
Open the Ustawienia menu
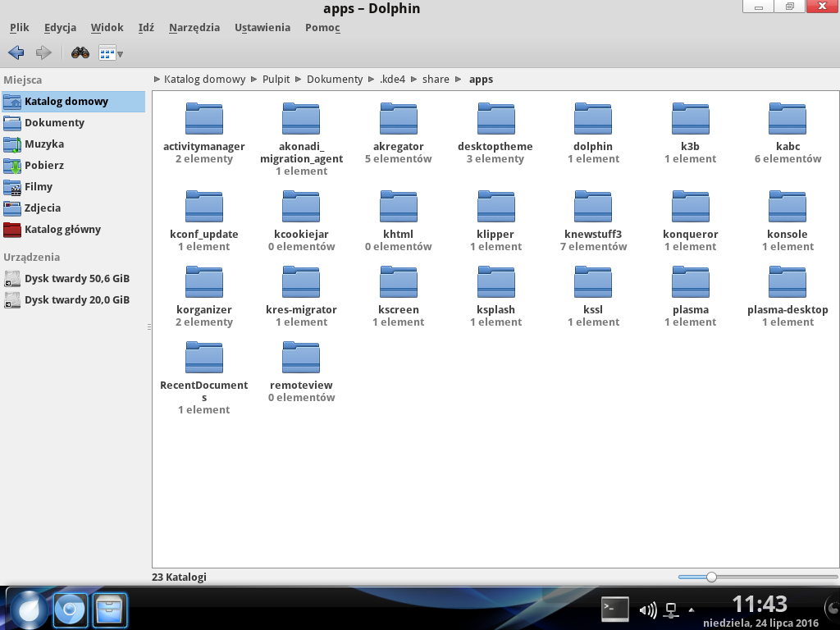(x=262, y=27)
